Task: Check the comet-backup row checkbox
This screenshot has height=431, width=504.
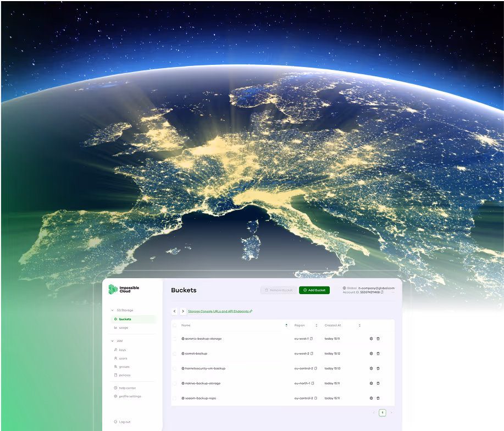Action: click(x=175, y=353)
